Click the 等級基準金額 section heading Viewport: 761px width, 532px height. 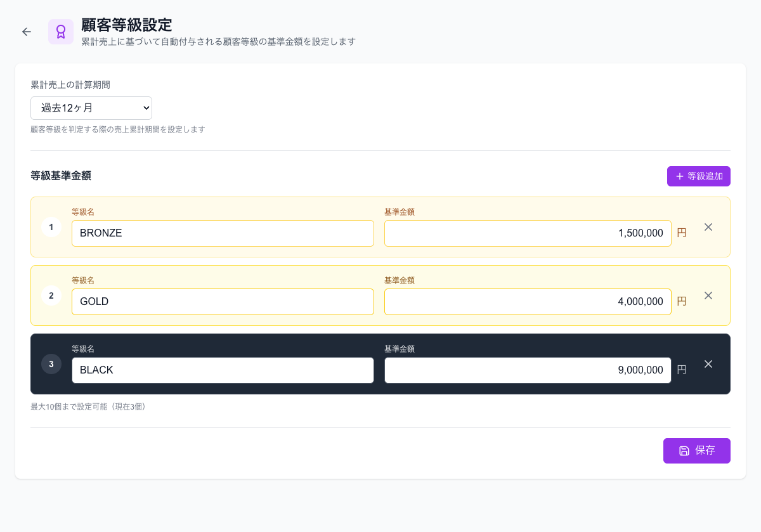pos(61,176)
